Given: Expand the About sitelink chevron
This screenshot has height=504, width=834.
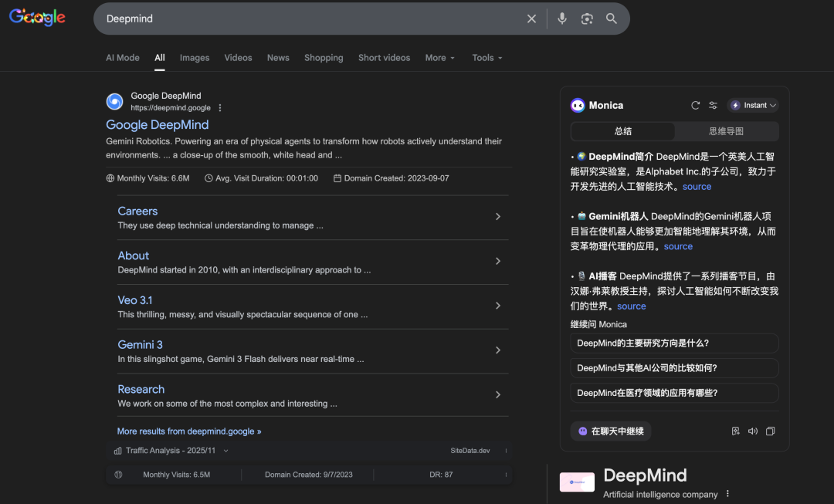Looking at the screenshot, I should pos(498,262).
